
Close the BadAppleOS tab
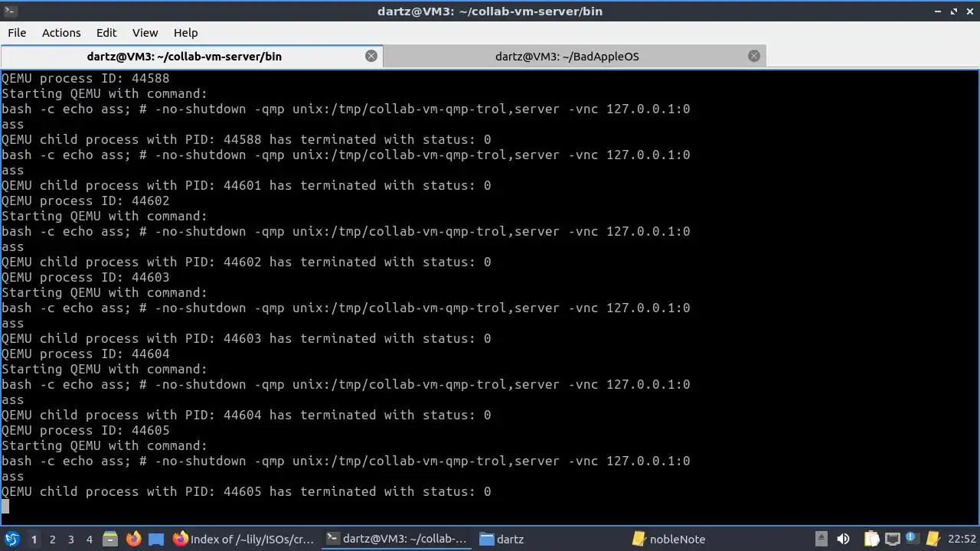click(x=754, y=56)
